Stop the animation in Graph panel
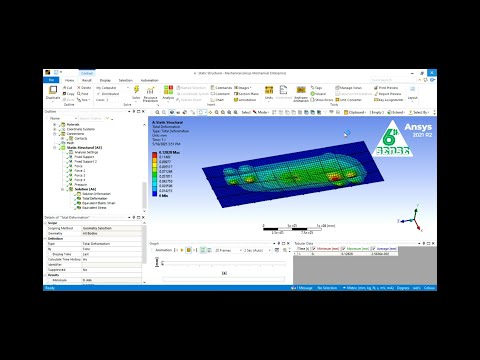Viewport: 480px width, 360px height. click(x=189, y=250)
